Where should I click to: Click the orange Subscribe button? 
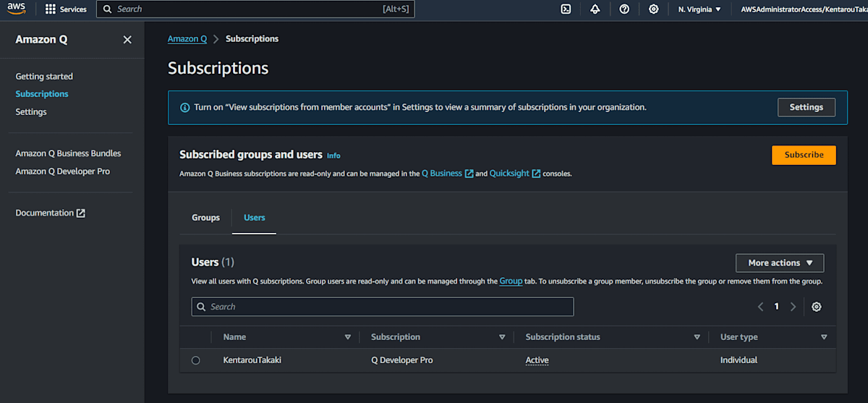[x=804, y=155]
